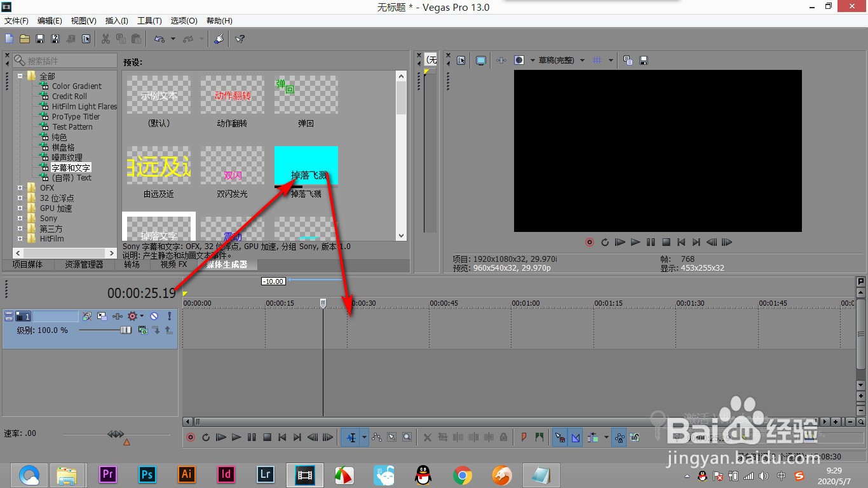The height and width of the screenshot is (488, 868).
Task: Toggle Loop Playback in timeline transport
Action: (205, 437)
